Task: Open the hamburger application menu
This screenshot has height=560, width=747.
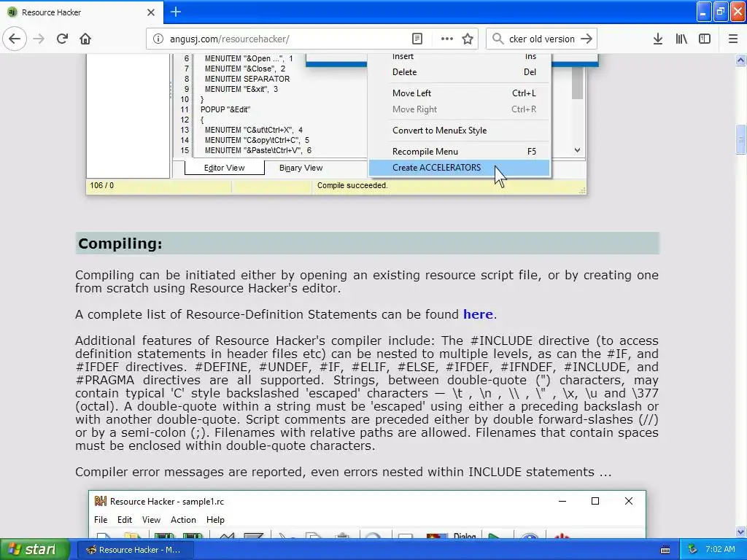Action: (x=733, y=39)
